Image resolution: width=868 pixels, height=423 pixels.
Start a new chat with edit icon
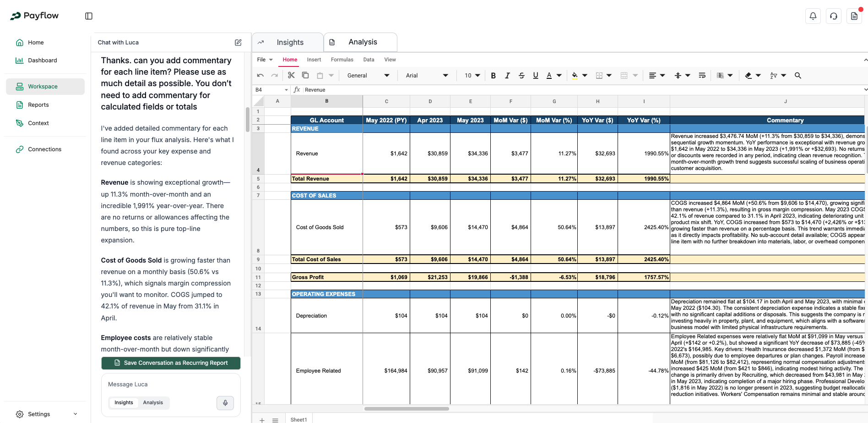coord(238,43)
